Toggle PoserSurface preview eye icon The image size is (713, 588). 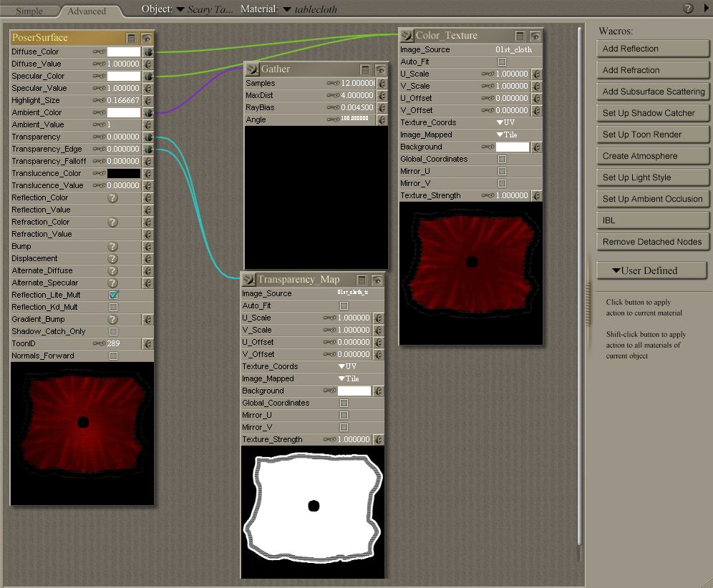[x=147, y=38]
